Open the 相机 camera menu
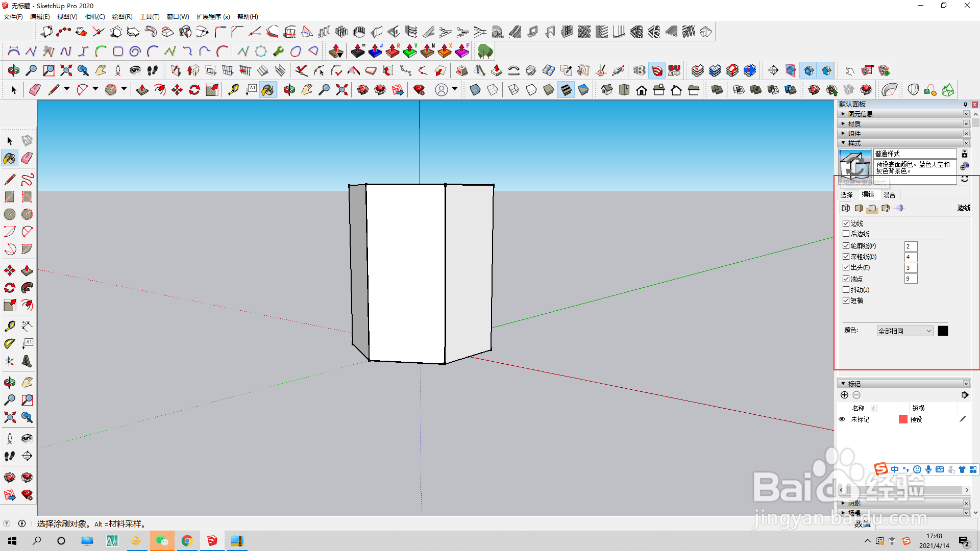980x551 pixels. pyautogui.click(x=94, y=17)
